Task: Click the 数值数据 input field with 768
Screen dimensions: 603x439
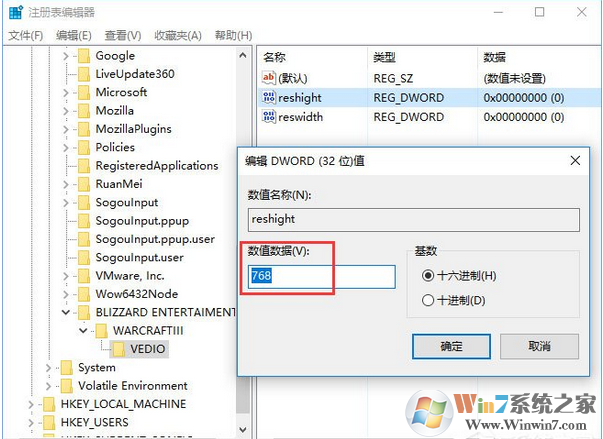Action: pos(321,276)
